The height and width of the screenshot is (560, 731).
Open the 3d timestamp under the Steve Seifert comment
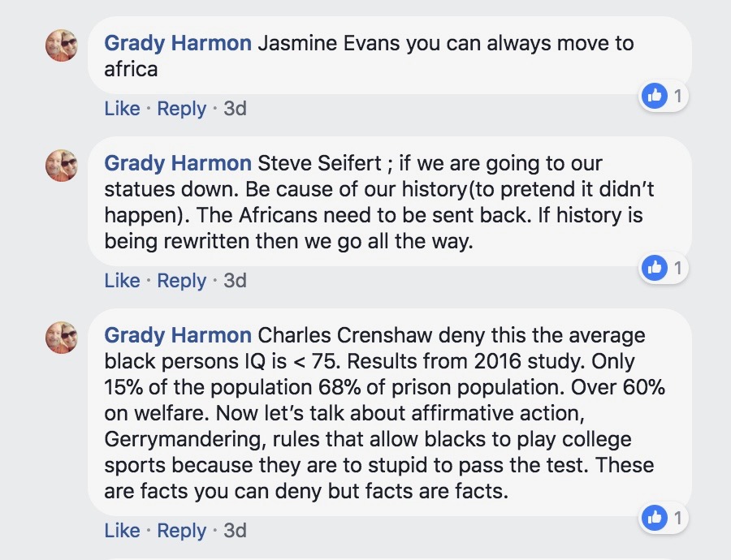click(235, 280)
